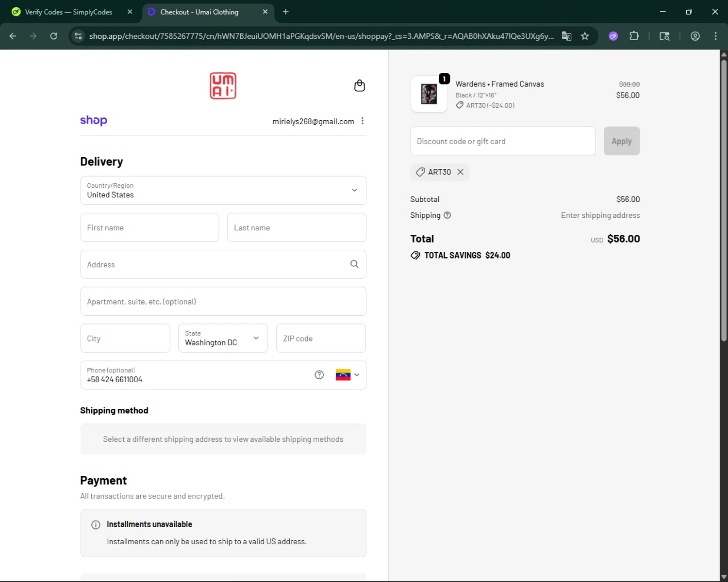Click the strikethrough $80.00 price
Screen dimensions: 728x582
[x=629, y=84]
